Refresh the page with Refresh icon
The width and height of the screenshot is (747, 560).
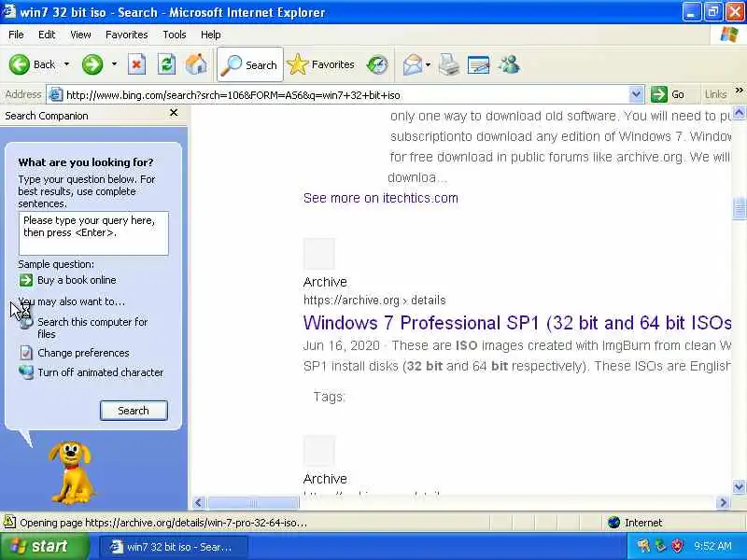tap(166, 64)
